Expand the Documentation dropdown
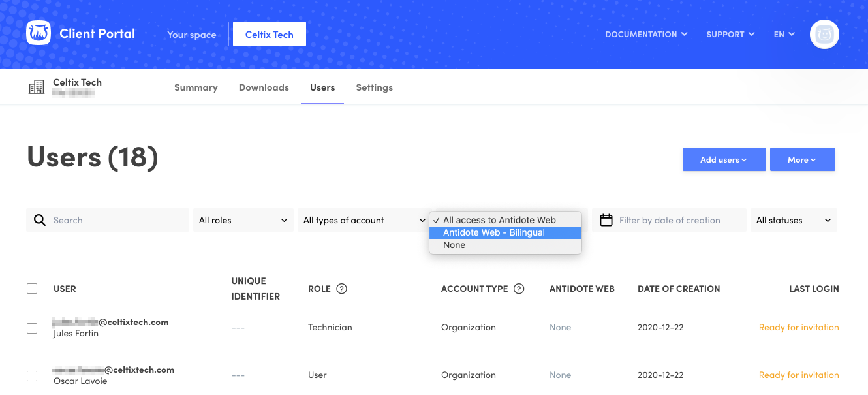Screen dimensions: 868x395 (x=646, y=34)
